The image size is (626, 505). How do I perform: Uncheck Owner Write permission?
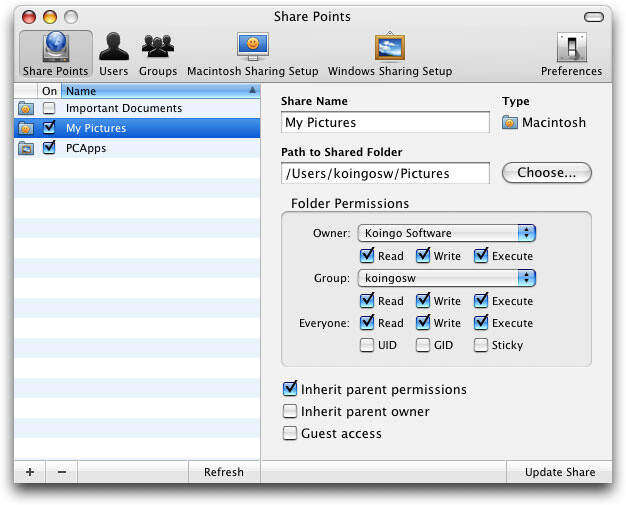coord(423,255)
